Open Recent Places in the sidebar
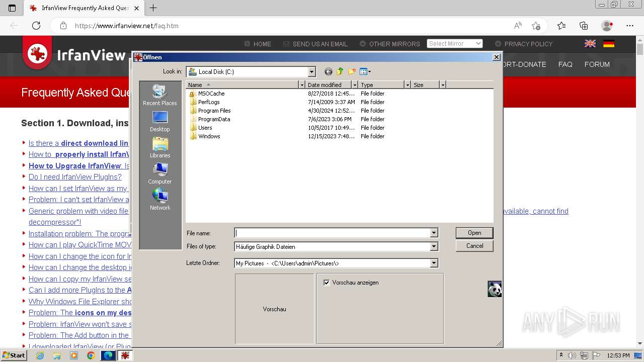Image resolution: width=644 pixels, height=362 pixels. tap(160, 95)
